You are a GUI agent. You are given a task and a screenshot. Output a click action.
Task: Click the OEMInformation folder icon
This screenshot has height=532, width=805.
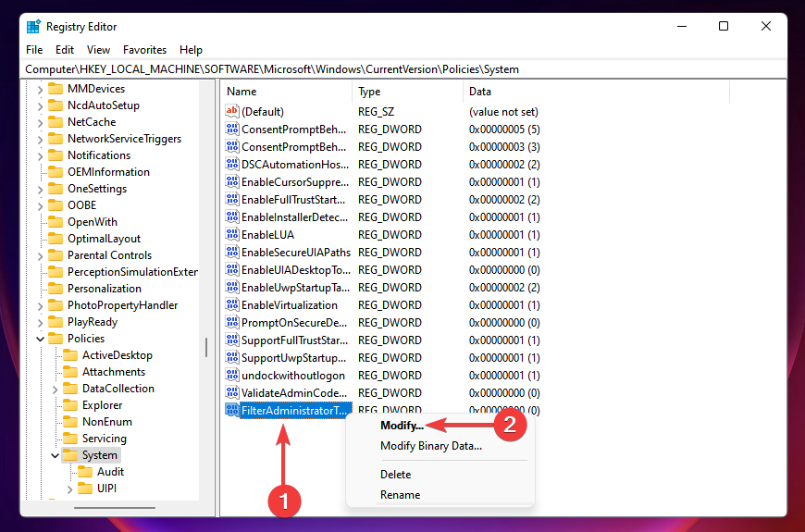56,171
